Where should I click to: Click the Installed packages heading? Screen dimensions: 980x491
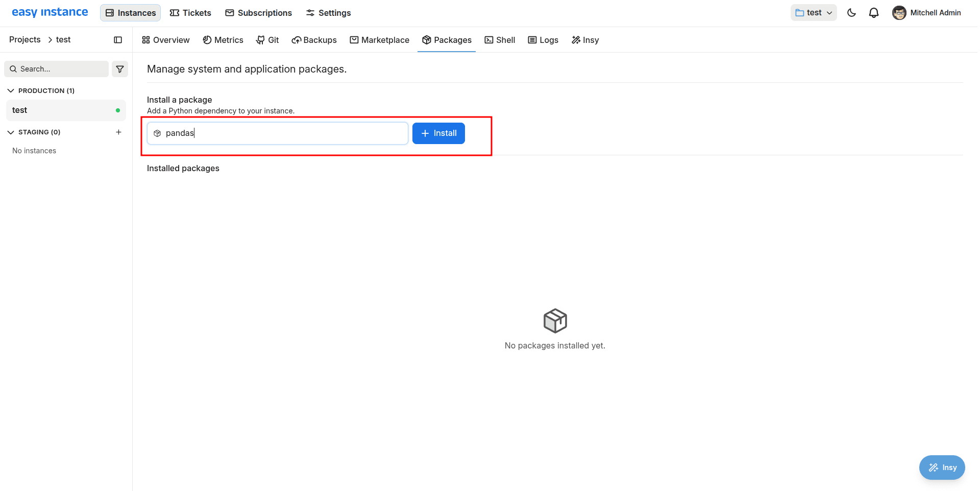click(x=183, y=168)
